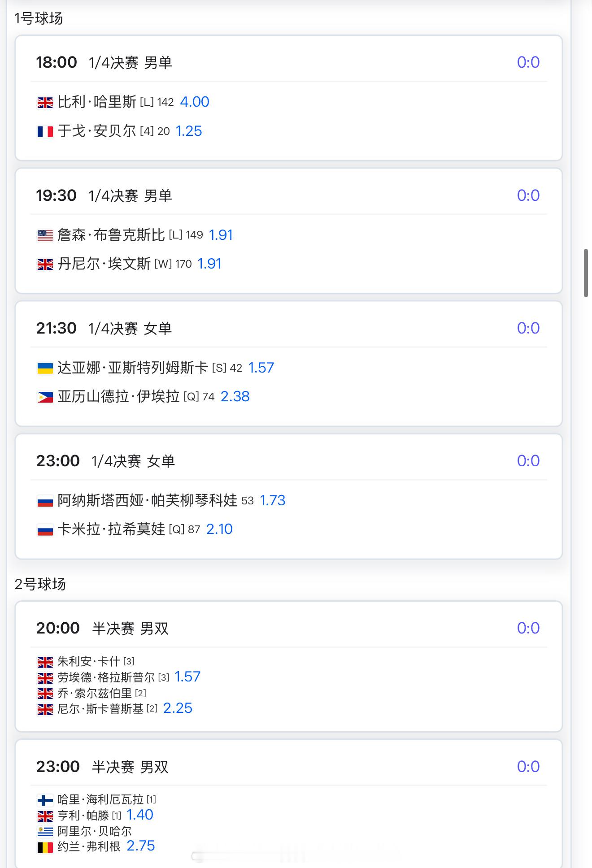Open player 于戈·安贝尔 profile
The image size is (592, 868).
(97, 131)
